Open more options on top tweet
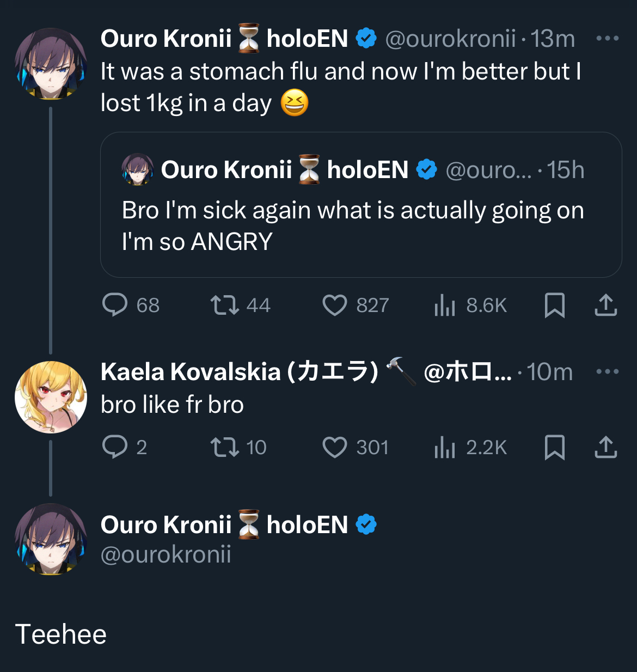 point(607,38)
